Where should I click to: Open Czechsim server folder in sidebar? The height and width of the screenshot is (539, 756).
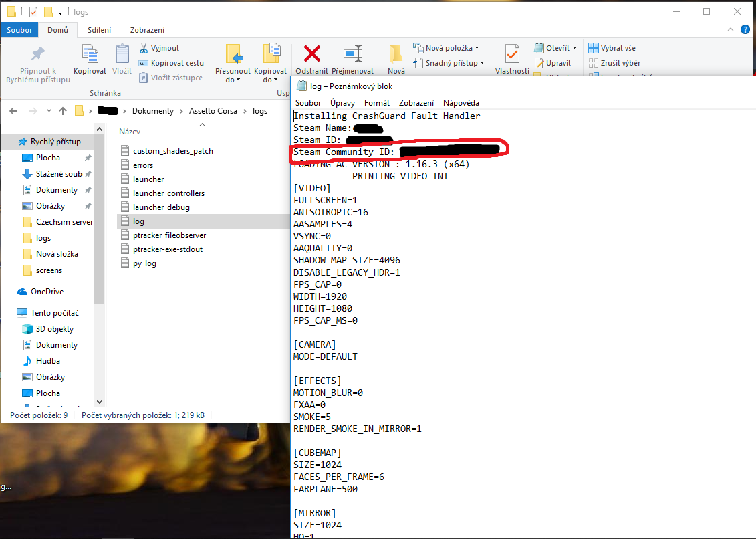58,222
